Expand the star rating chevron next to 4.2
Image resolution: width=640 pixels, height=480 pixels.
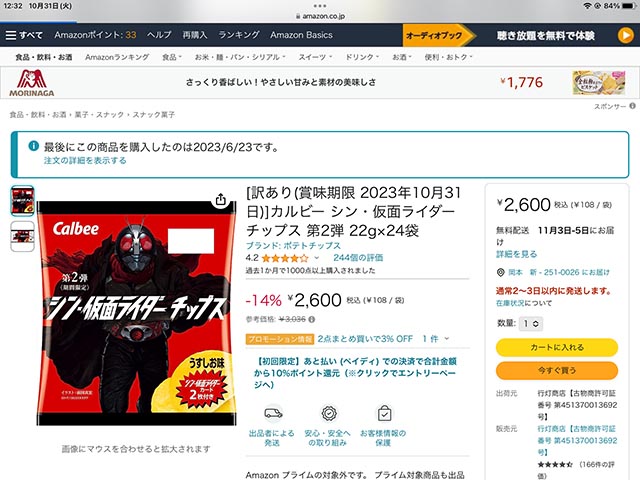coord(316,258)
